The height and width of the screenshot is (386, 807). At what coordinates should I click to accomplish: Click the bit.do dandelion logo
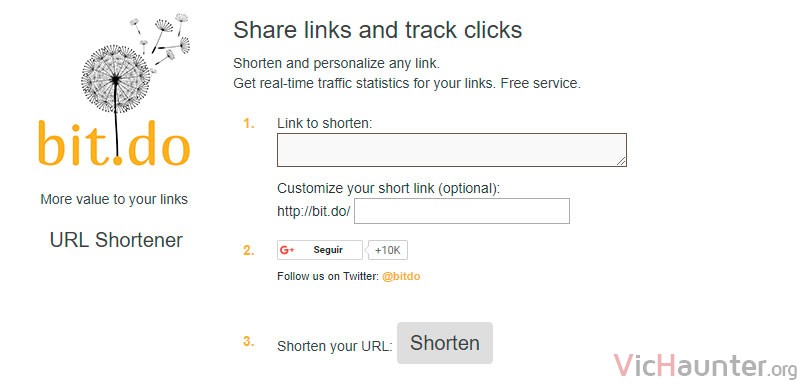point(114,90)
